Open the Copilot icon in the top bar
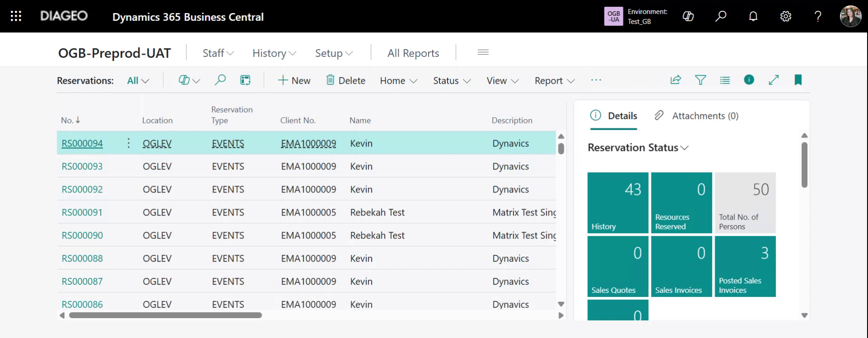The height and width of the screenshot is (338, 868). pyautogui.click(x=688, y=16)
